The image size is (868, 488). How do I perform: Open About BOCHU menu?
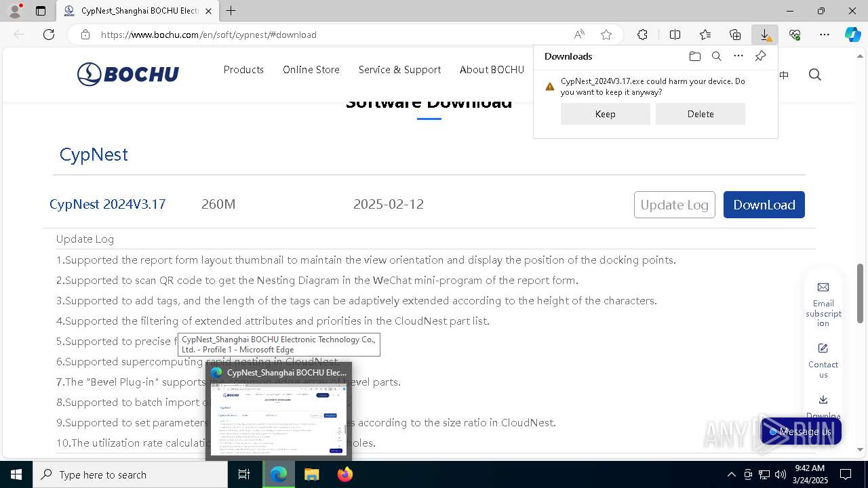pos(492,70)
